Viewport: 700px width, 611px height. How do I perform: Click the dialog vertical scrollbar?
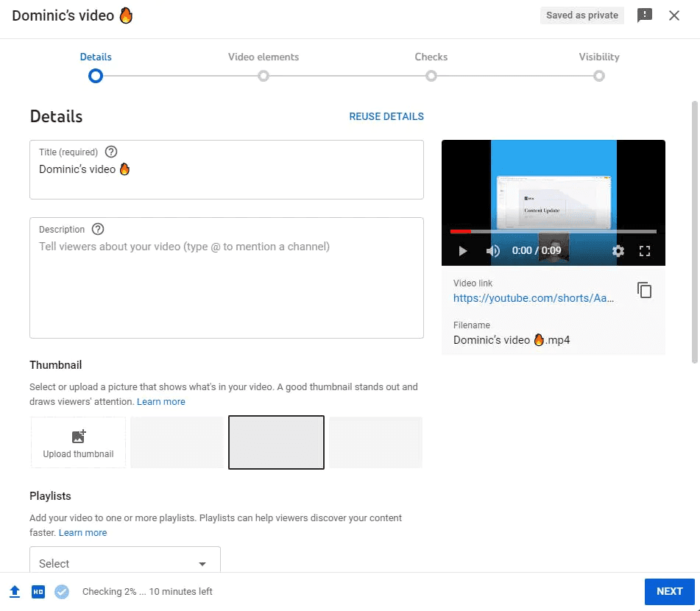pyautogui.click(x=695, y=232)
